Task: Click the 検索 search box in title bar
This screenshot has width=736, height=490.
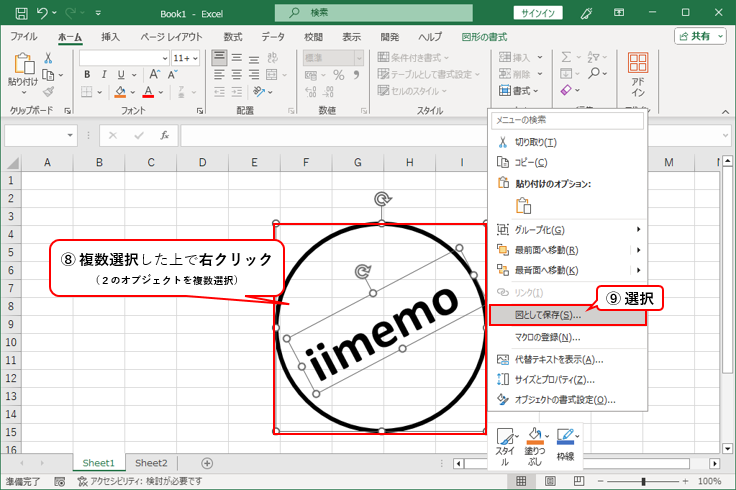Action: coord(374,13)
